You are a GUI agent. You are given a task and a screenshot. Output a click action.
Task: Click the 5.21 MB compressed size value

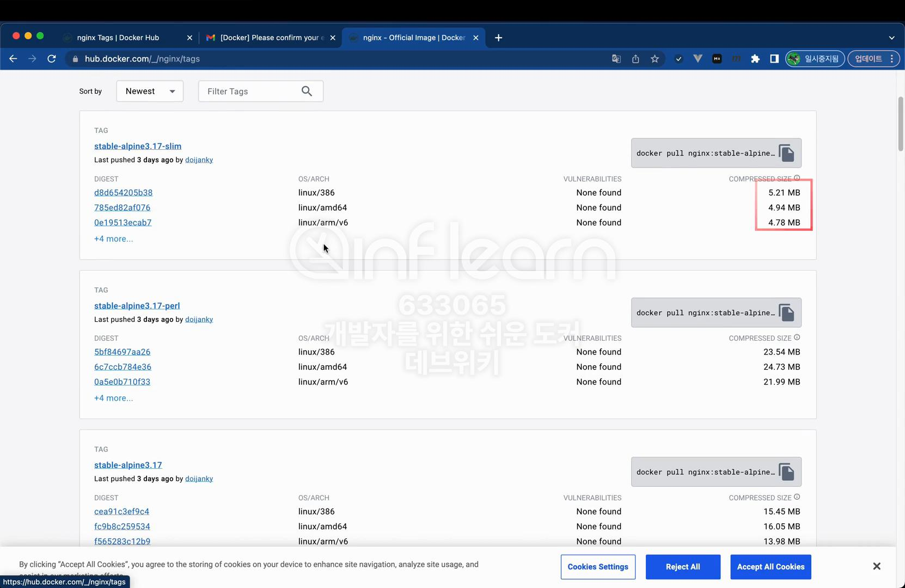[784, 193]
